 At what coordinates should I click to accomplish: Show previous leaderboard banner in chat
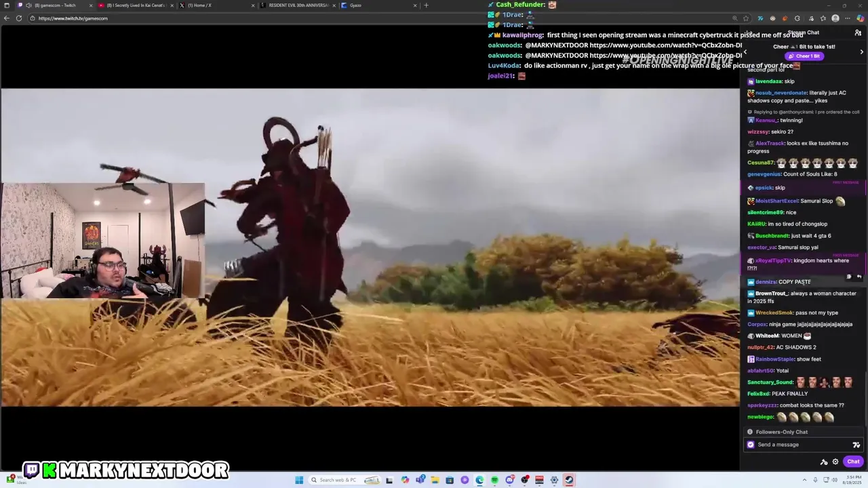[745, 52]
